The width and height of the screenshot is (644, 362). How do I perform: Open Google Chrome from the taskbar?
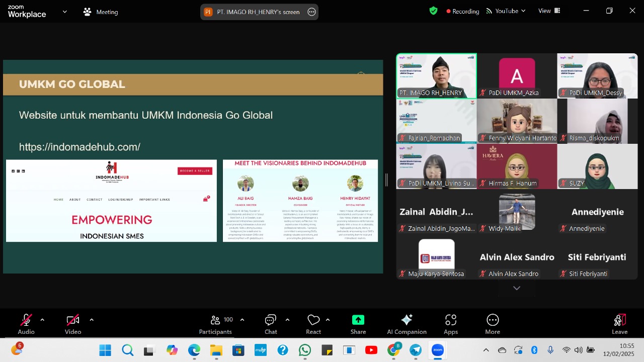click(394, 350)
